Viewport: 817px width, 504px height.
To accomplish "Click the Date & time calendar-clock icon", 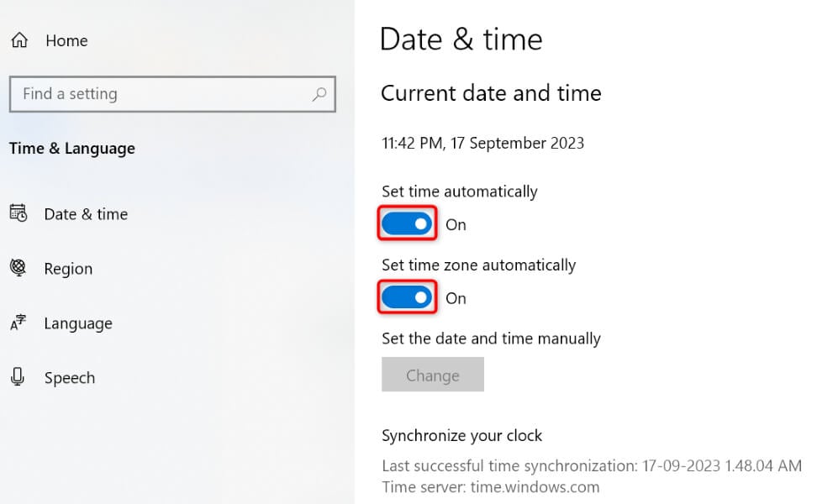I will click(x=18, y=213).
